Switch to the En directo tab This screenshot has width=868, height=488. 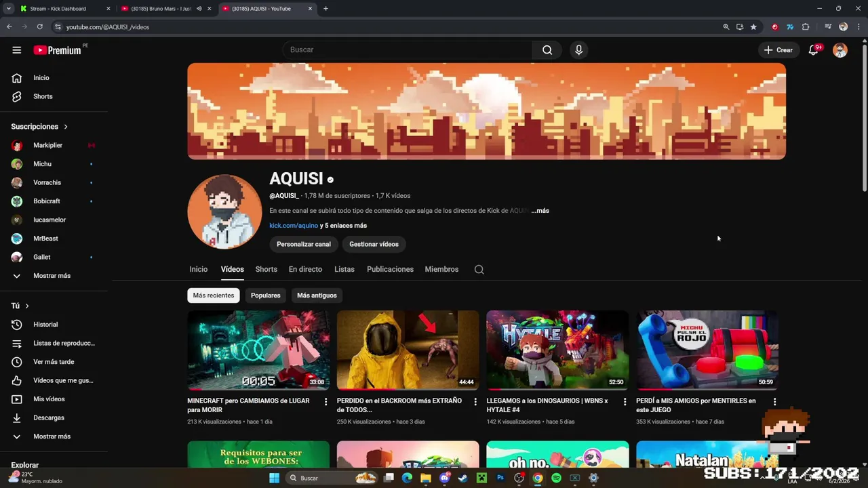[305, 269]
